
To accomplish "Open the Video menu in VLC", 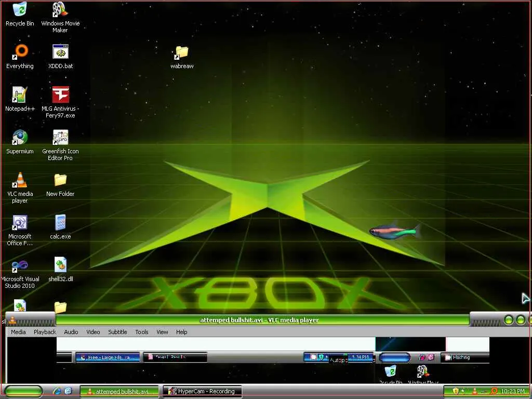I will pyautogui.click(x=93, y=332).
